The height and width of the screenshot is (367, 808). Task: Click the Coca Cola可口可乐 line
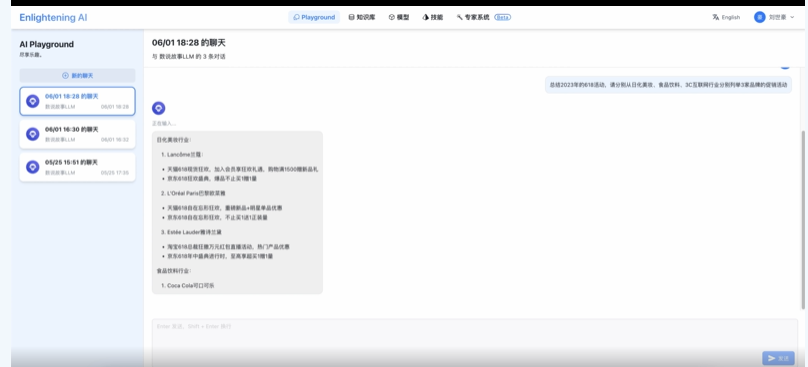coord(187,285)
